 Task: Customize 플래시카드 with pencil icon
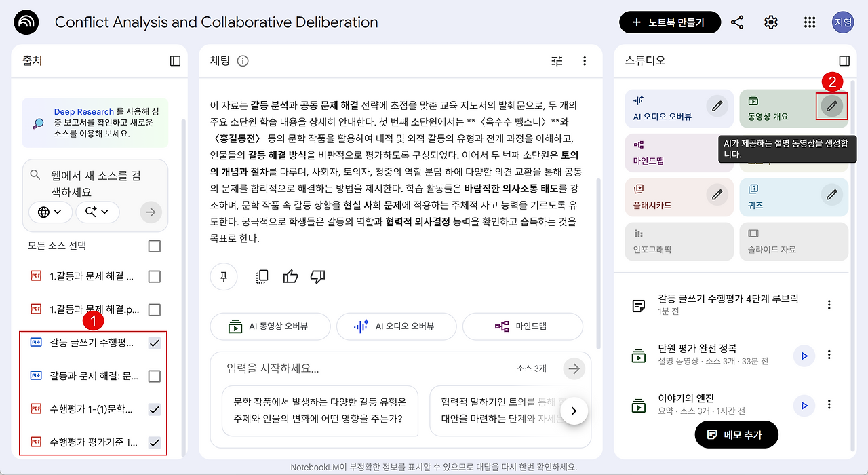click(x=717, y=195)
